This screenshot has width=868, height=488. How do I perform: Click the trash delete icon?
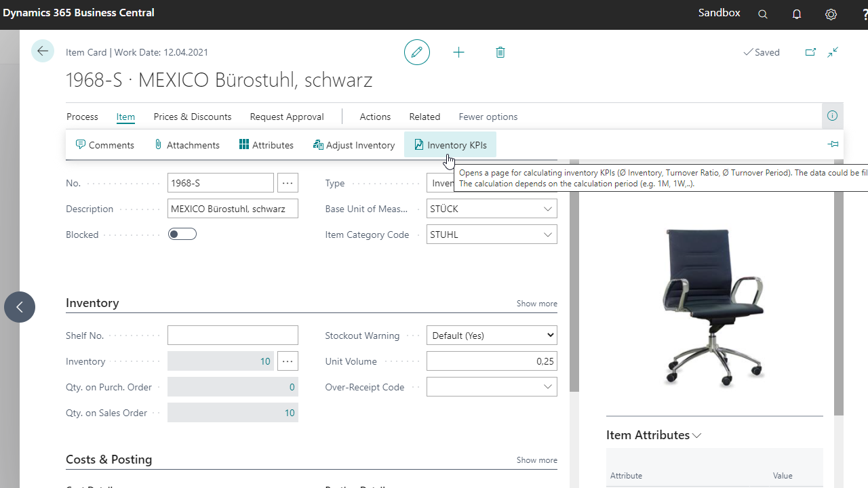point(500,52)
